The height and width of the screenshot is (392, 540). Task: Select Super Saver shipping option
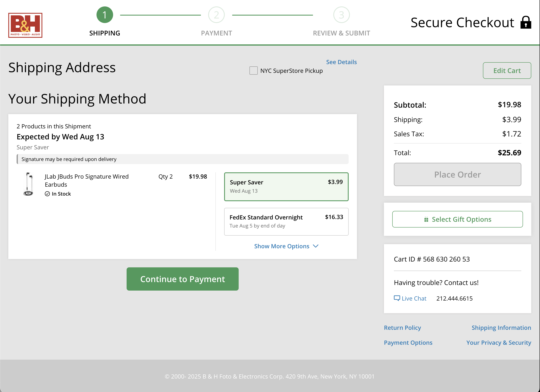click(286, 187)
